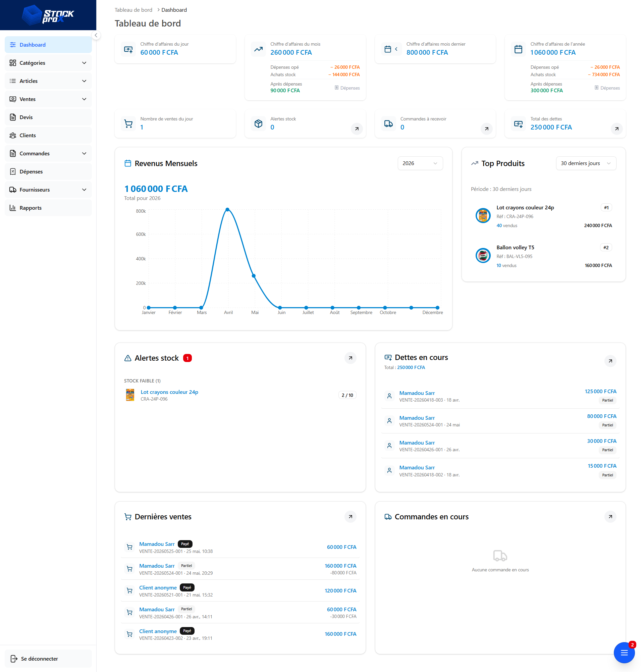Expand the Commandes menu chevron
The height and width of the screenshot is (672, 644).
coord(84,153)
